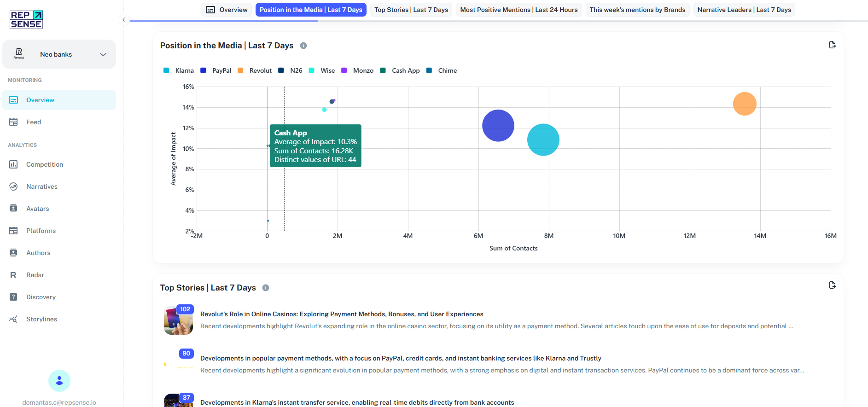The image size is (868, 407).
Task: Open the Narratives sidebar icon
Action: coord(13,186)
